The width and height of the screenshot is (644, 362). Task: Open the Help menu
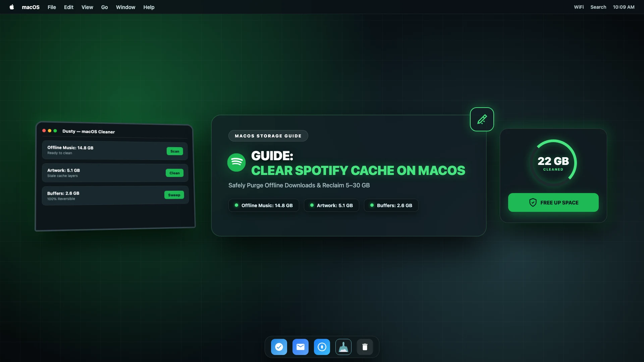[149, 7]
